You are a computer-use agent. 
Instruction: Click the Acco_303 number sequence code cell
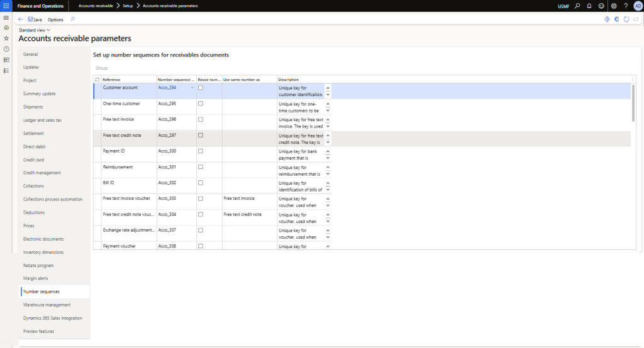(167, 198)
